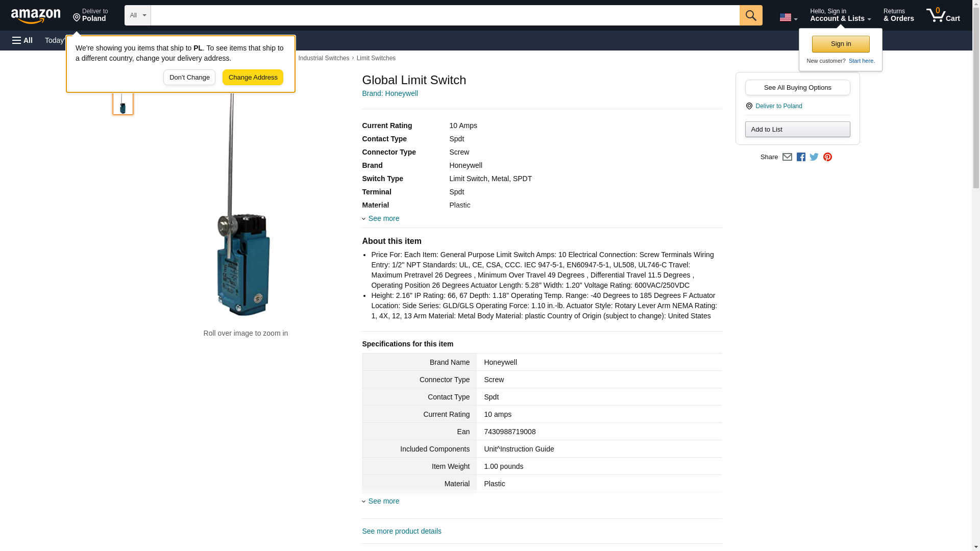Share product on Facebook
This screenshot has width=980, height=551.
click(x=801, y=157)
